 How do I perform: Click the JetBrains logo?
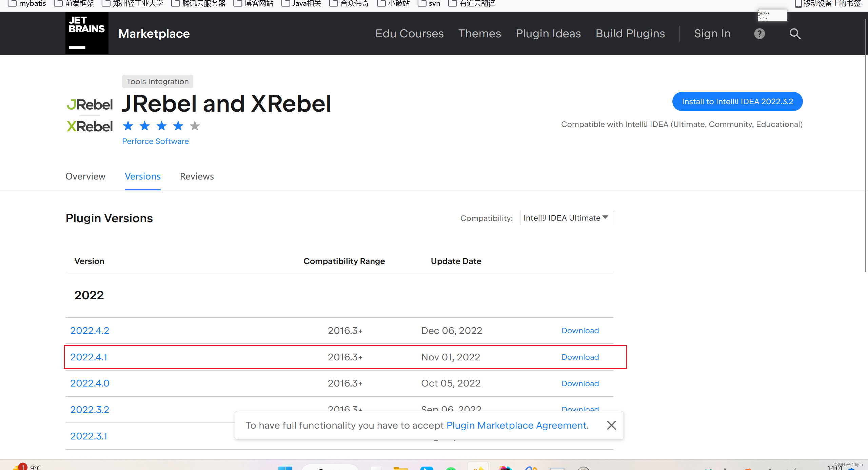tap(86, 33)
